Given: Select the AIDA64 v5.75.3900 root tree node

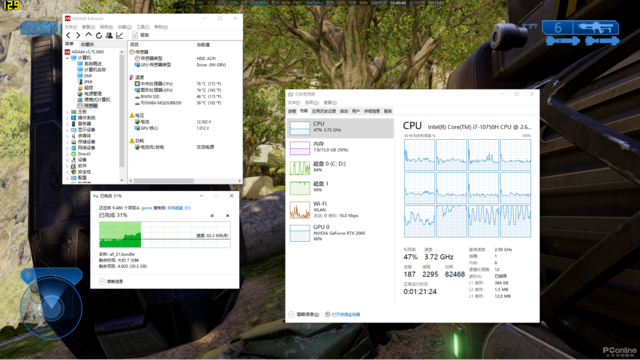Looking at the screenshot, I should [x=84, y=52].
